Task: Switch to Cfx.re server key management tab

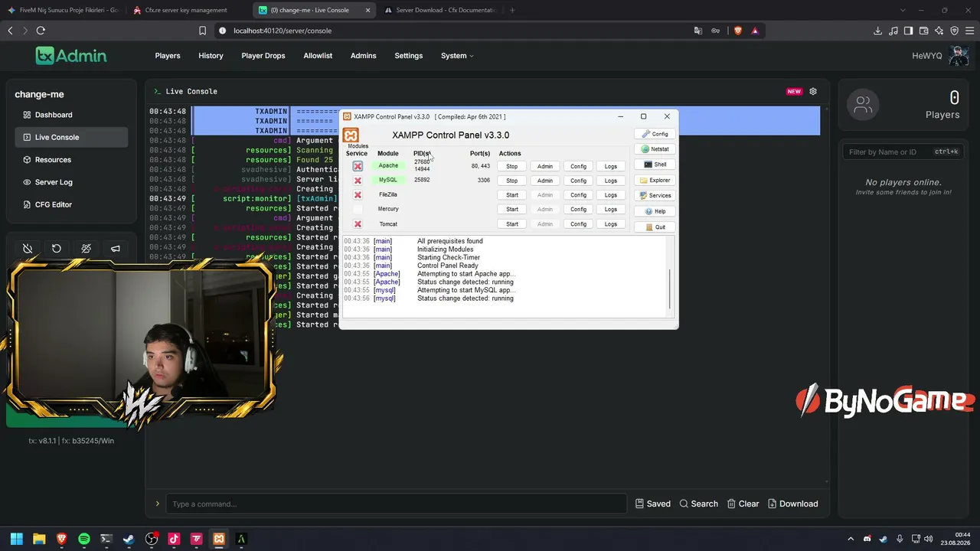Action: (188, 10)
